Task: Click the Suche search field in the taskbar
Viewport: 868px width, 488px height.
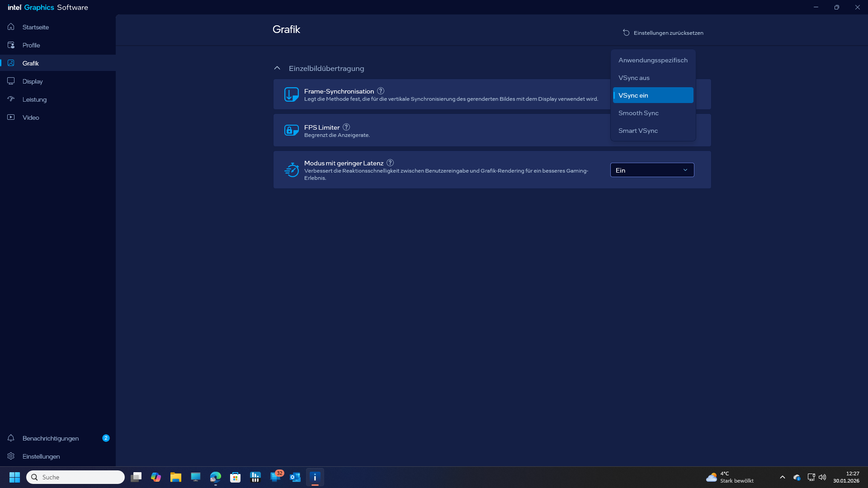Action: point(75,477)
